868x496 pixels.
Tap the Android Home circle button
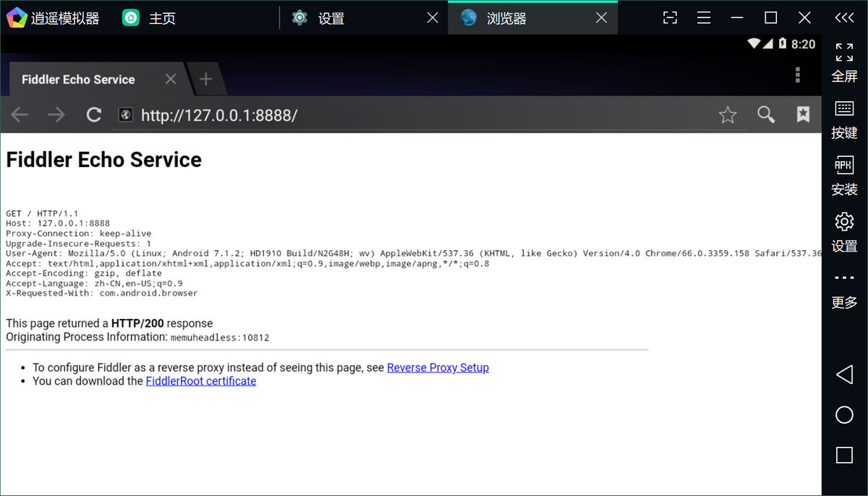(x=843, y=415)
